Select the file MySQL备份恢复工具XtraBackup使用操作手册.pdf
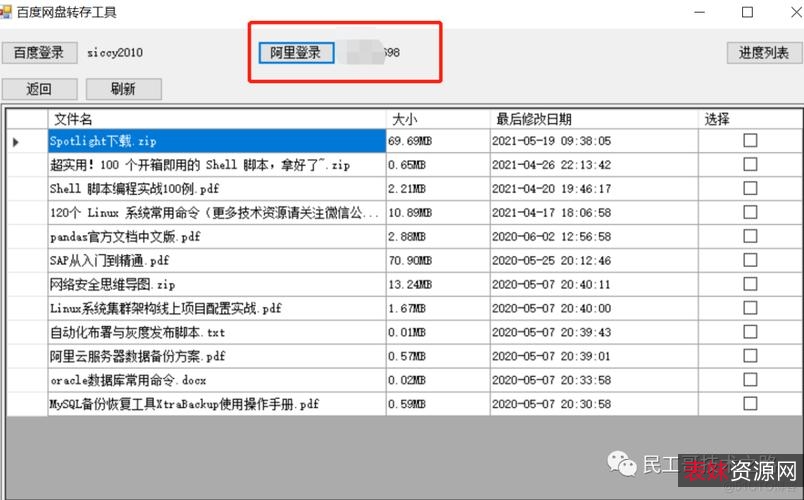Screen dimensions: 804x500 tap(217, 404)
